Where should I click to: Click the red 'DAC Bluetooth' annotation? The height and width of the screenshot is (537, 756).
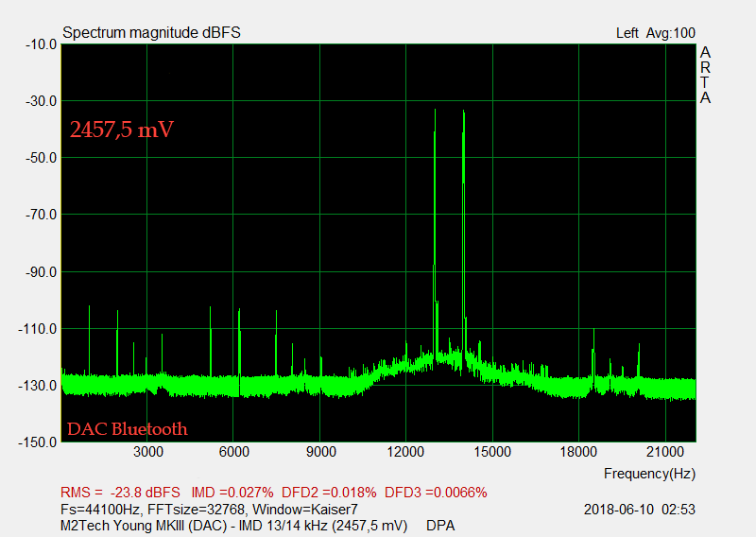pyautogui.click(x=127, y=429)
